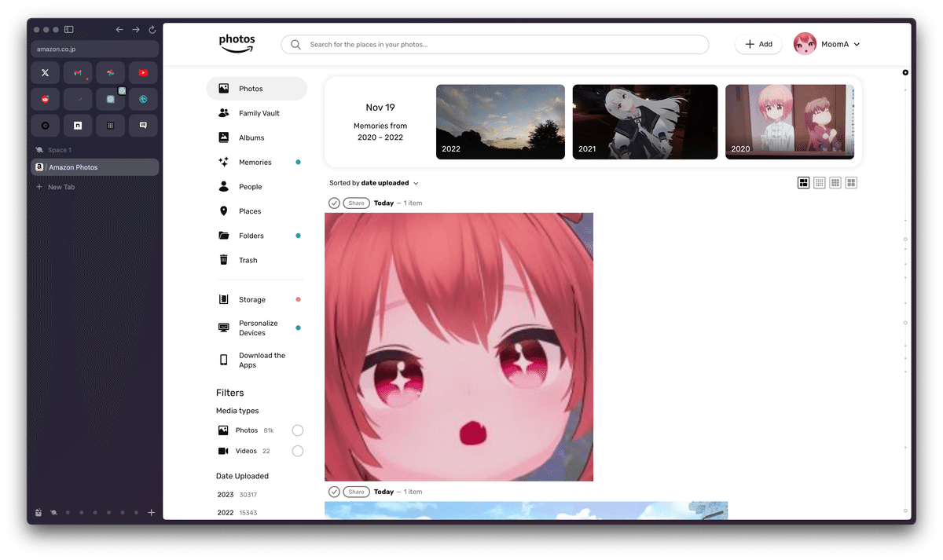Image resolution: width=943 pixels, height=560 pixels.
Task: Open the sort by date uploaded dropdown
Action: 374,183
